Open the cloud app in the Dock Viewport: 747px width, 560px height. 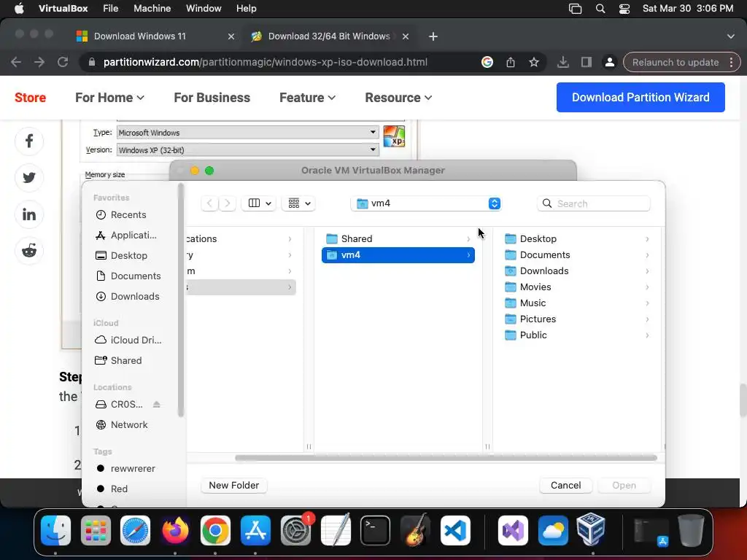tap(553, 530)
